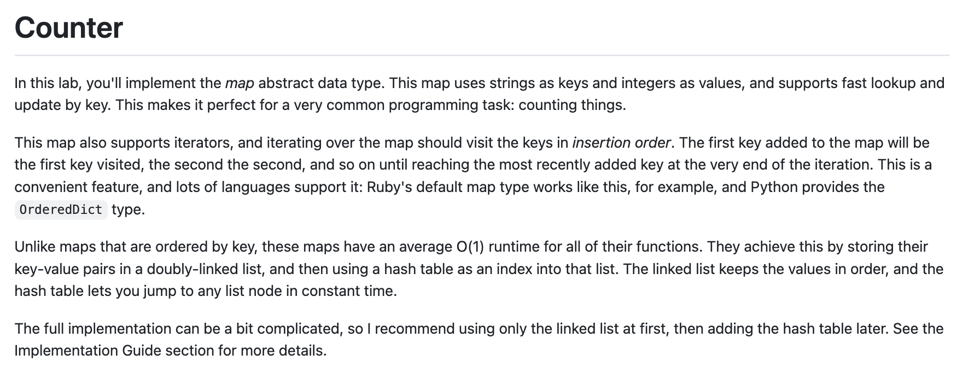Image resolution: width=980 pixels, height=372 pixels.
Task: Click the italic phrase insertion order
Action: 621,143
